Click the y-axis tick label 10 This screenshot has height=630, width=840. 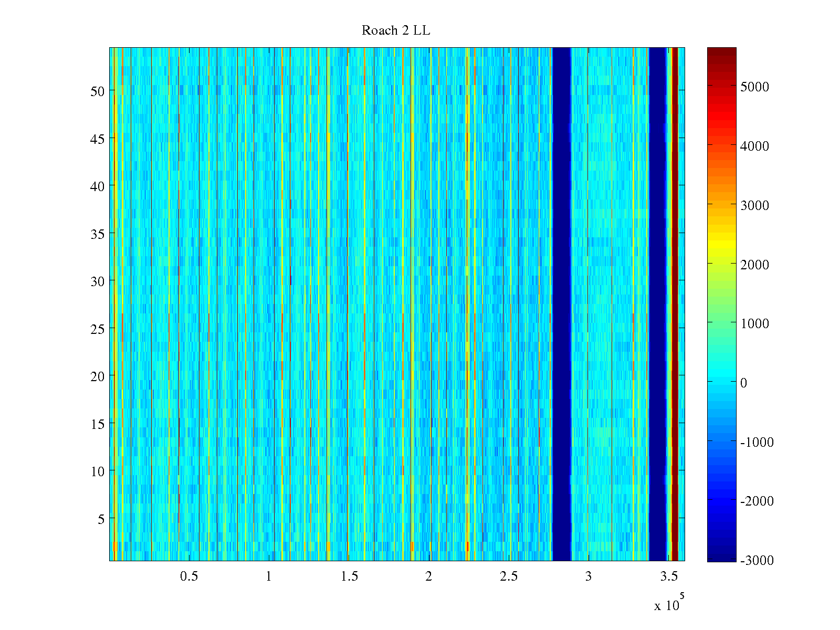[98, 471]
